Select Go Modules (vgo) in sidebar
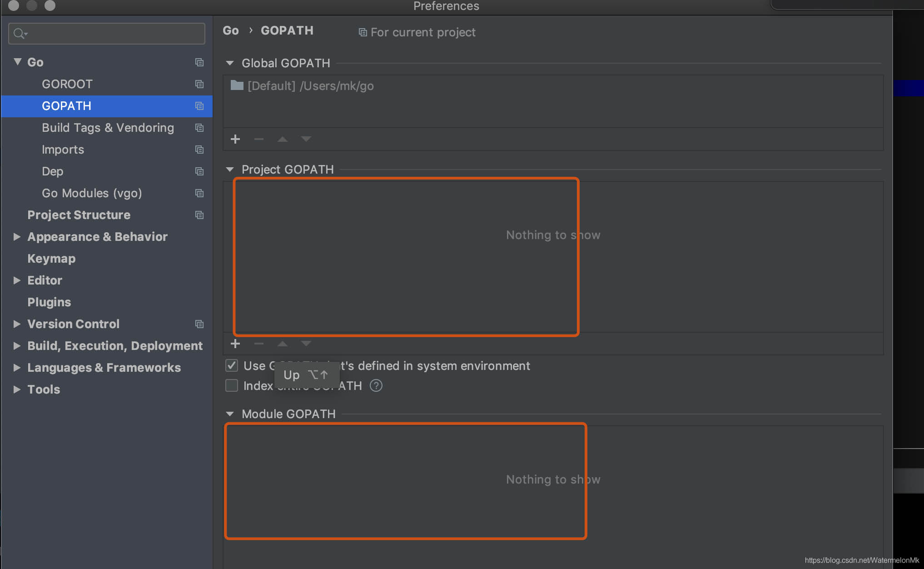The height and width of the screenshot is (569, 924). [x=92, y=193]
